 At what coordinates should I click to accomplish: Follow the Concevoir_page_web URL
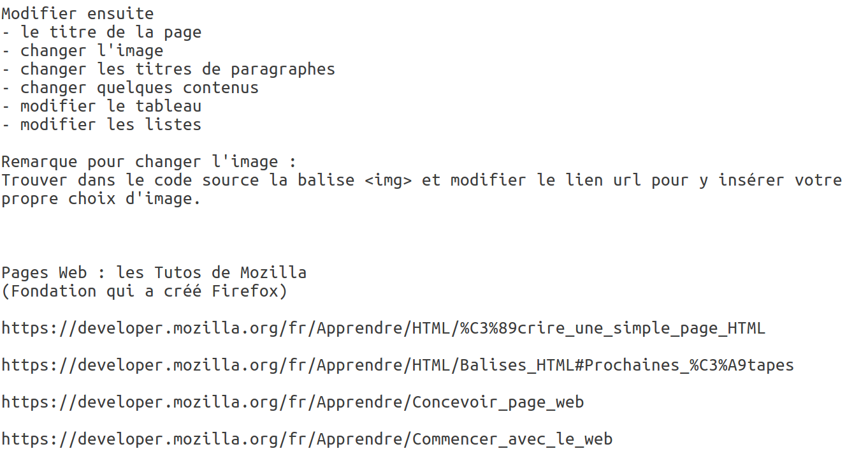point(293,402)
